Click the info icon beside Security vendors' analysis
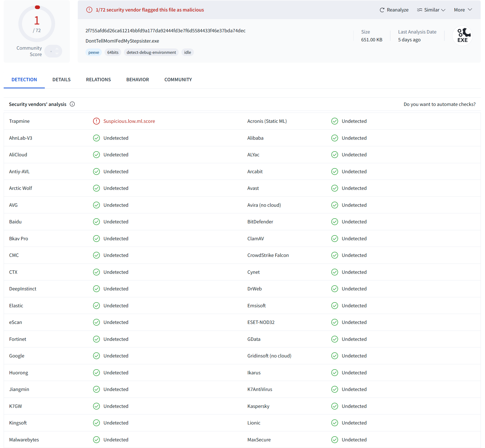Image resolution: width=485 pixels, height=448 pixels. point(72,104)
